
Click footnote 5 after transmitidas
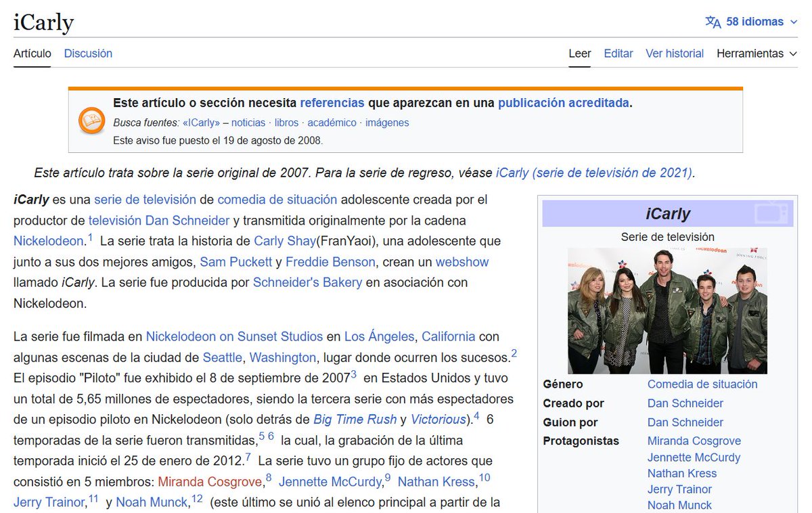tap(262, 436)
